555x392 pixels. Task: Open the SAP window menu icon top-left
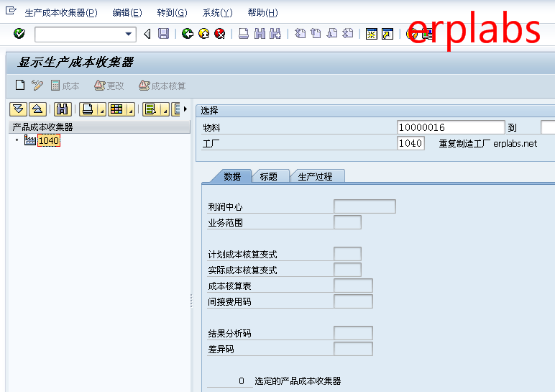[x=11, y=11]
